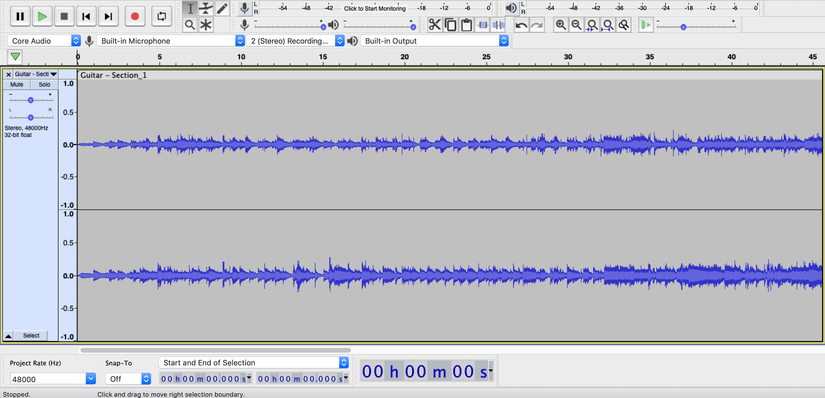This screenshot has width=825, height=398.
Task: Click Silence audio selection icon
Action: pos(498,25)
